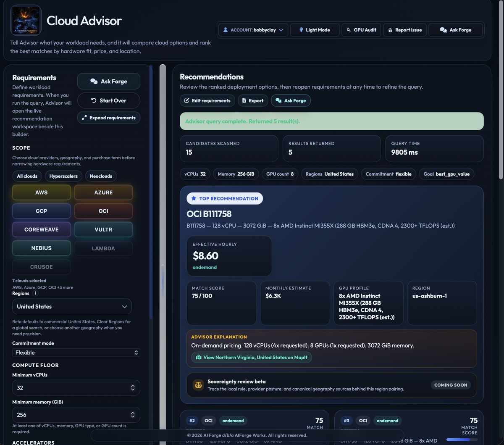Image resolution: width=504 pixels, height=445 pixels.
Task: Toggle the OCI cloud provider
Action: coord(103,211)
